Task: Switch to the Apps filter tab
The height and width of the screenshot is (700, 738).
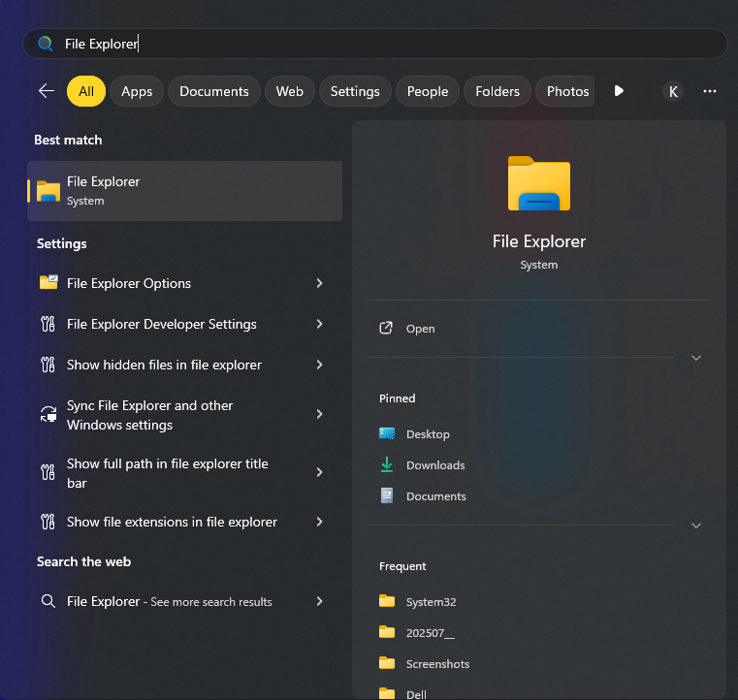Action: (x=137, y=91)
